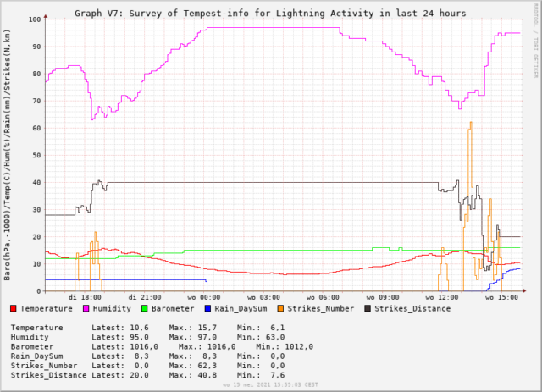The width and height of the screenshot is (542, 392).
Task: Click Barometer min value 1012,0
Action: (299, 347)
